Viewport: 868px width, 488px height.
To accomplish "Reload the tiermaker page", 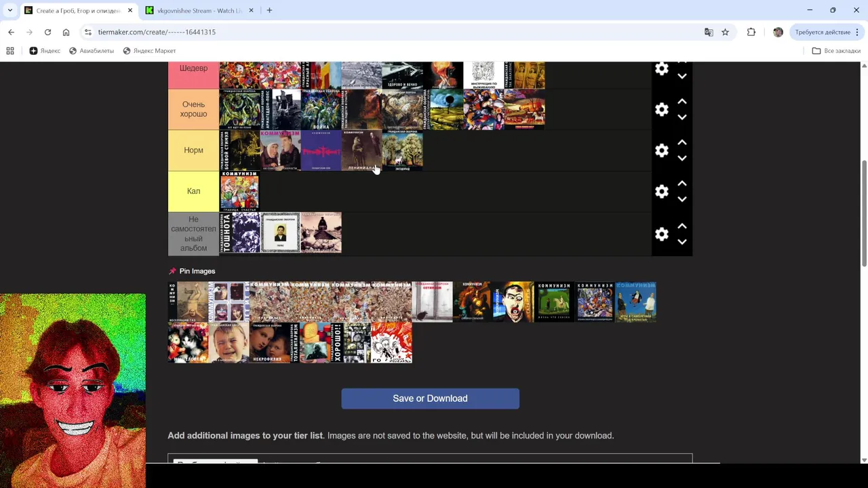I will tap(47, 32).
